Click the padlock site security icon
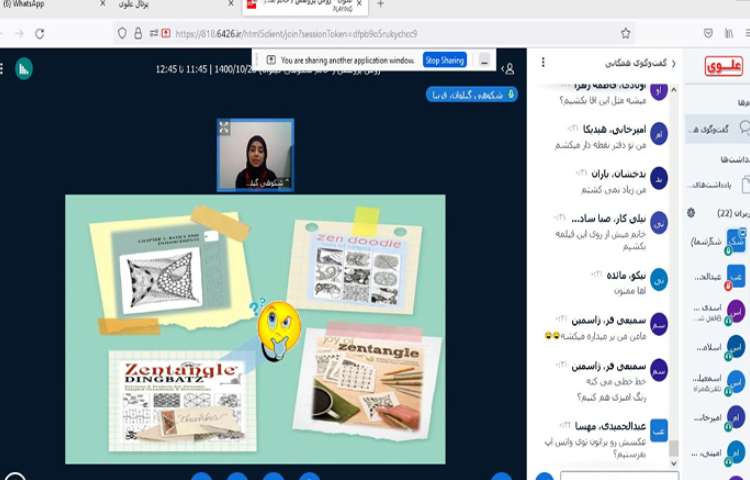750x480 pixels. click(138, 33)
